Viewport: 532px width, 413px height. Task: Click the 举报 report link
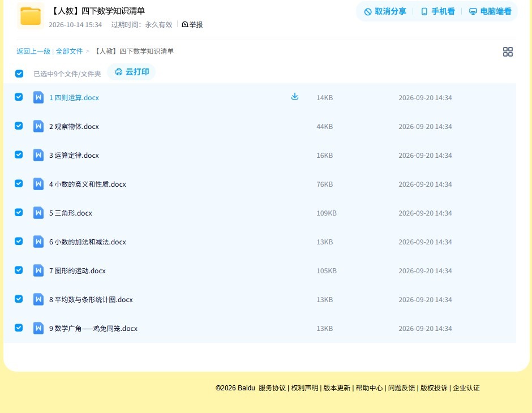coord(192,24)
